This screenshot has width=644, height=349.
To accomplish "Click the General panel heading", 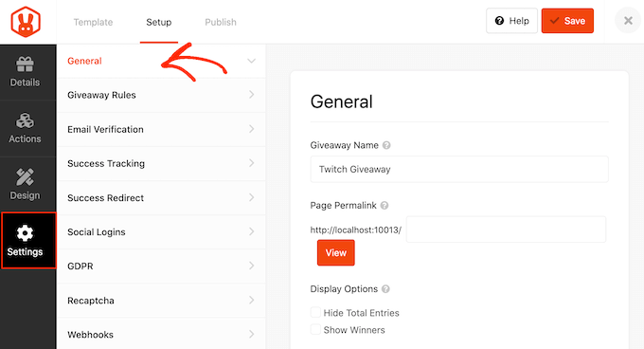I will [341, 101].
